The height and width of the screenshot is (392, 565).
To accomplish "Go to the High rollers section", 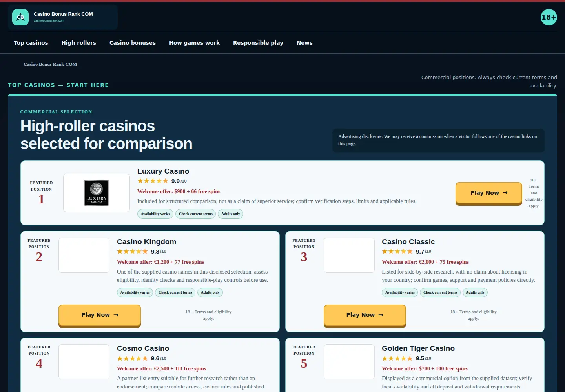I will (79, 43).
